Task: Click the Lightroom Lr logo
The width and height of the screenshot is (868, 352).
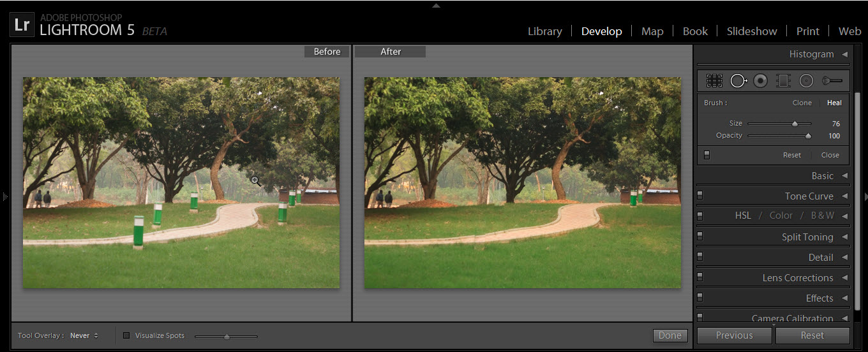Action: click(21, 25)
